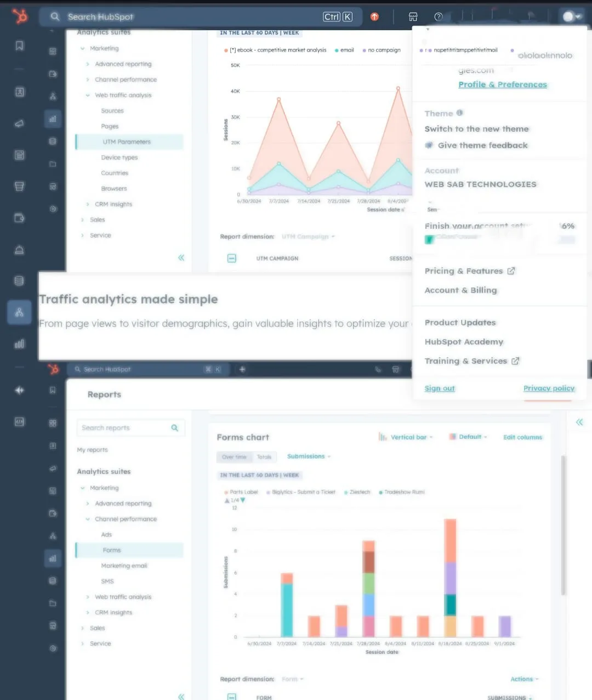Open the Reporting bar-chart icon at the outer sidebar's bottom

[19, 344]
